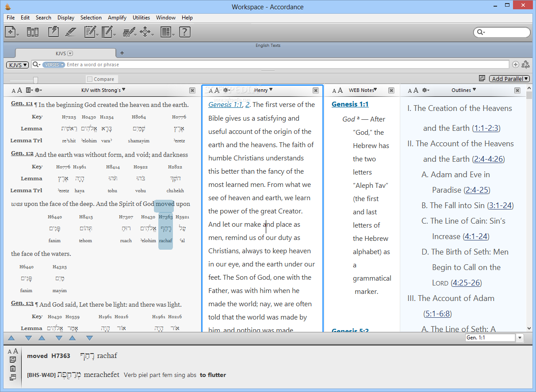Close the KJV with Strong's pane

point(192,91)
